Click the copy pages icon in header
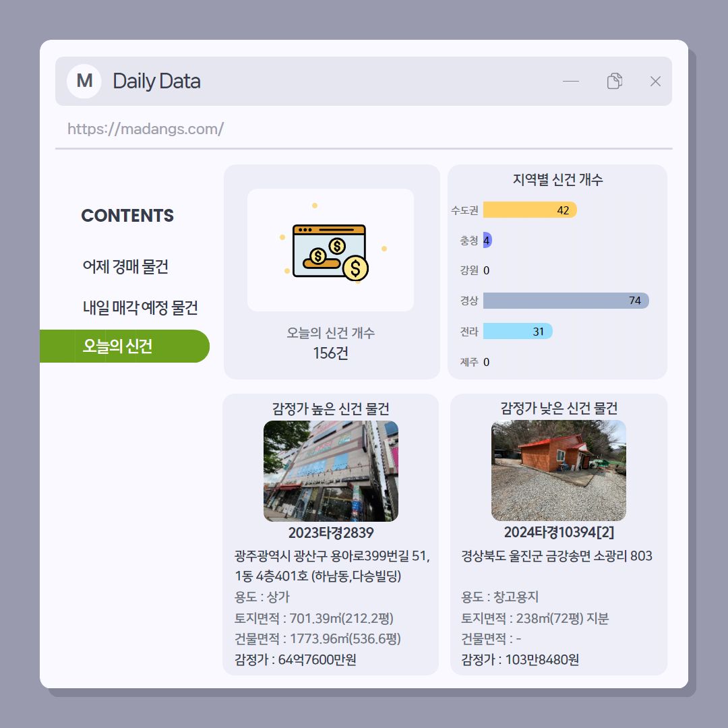The width and height of the screenshot is (728, 728). (x=614, y=81)
